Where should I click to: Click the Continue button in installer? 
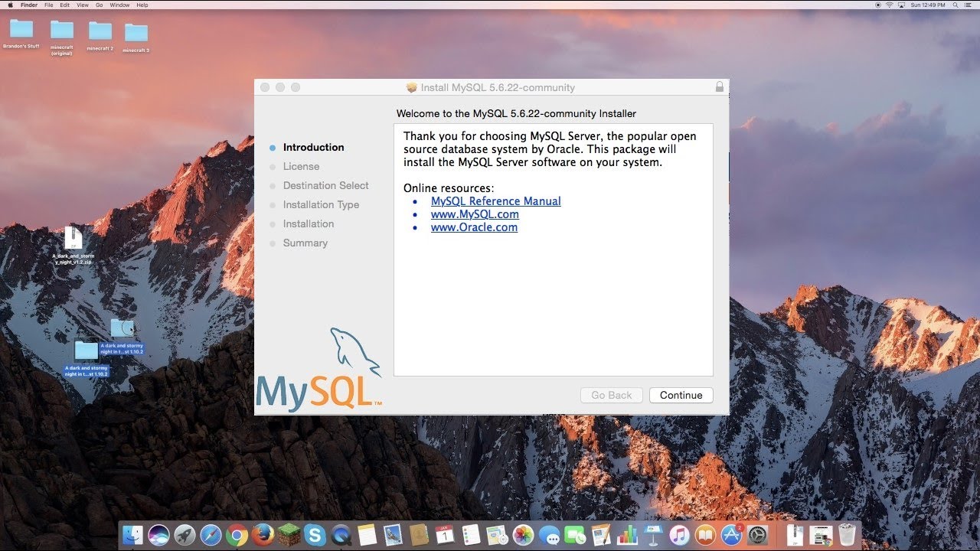[681, 396]
